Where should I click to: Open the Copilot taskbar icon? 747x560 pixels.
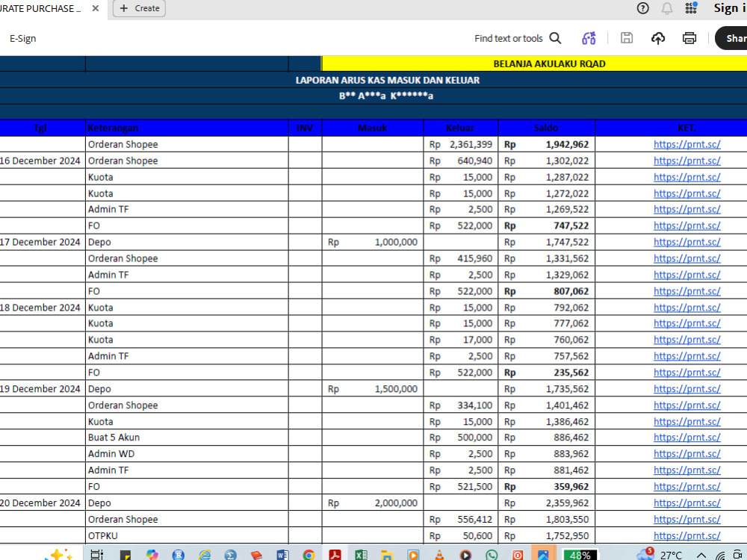(152, 555)
